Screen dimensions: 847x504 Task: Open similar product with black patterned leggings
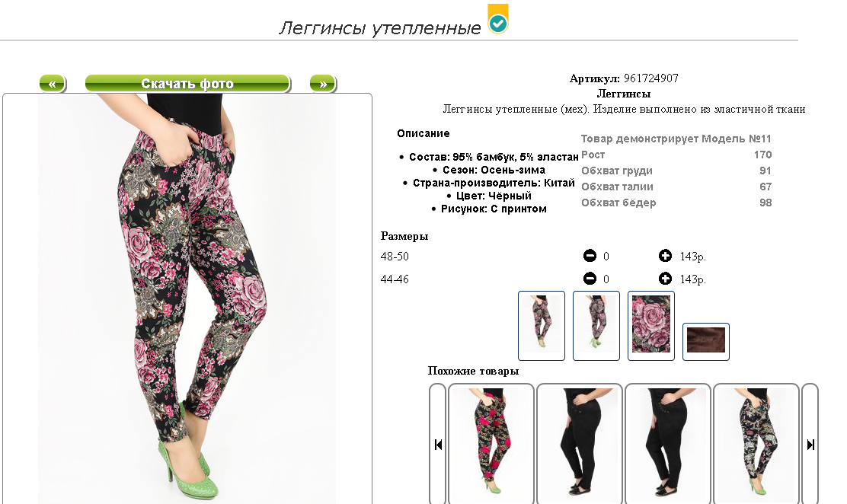point(756,444)
